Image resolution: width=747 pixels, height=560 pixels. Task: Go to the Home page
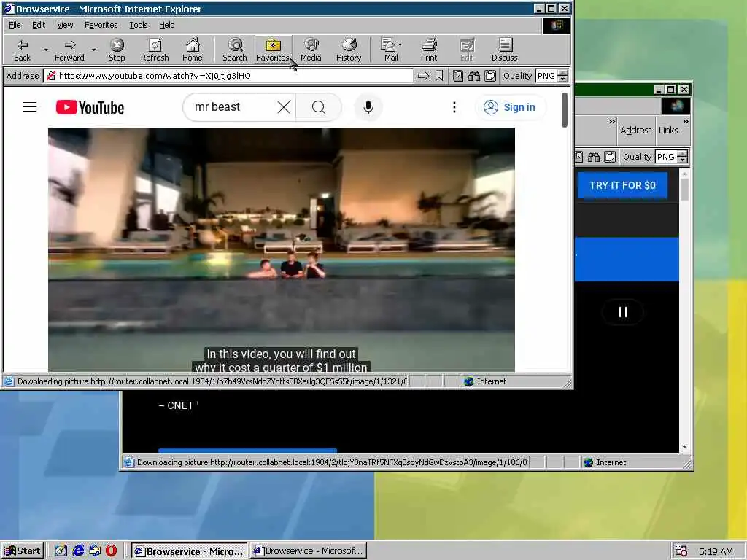click(193, 50)
